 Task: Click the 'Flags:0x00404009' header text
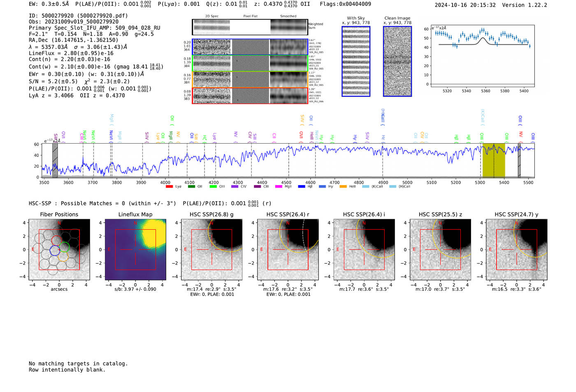click(345, 4)
